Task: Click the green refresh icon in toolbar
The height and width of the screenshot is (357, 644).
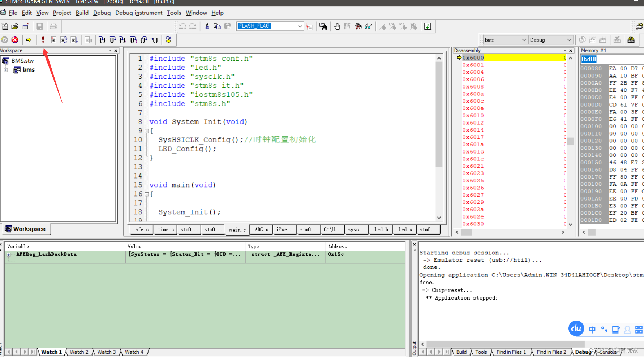Action: pos(428,26)
